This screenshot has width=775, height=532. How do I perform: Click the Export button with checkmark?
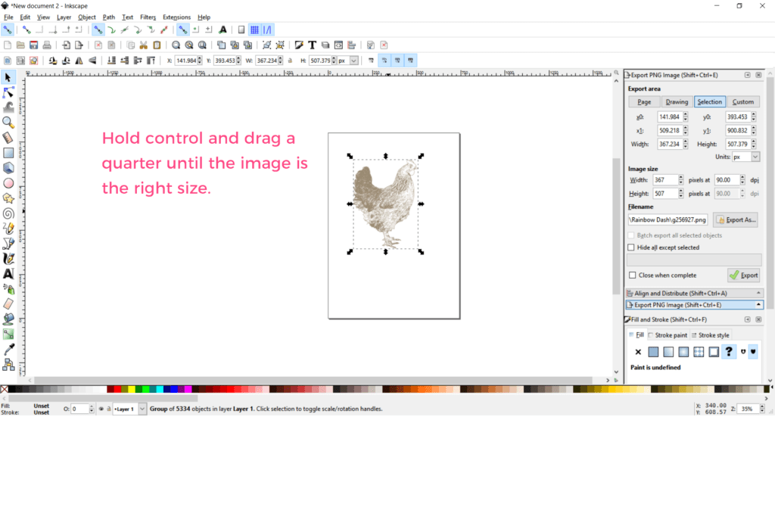744,275
